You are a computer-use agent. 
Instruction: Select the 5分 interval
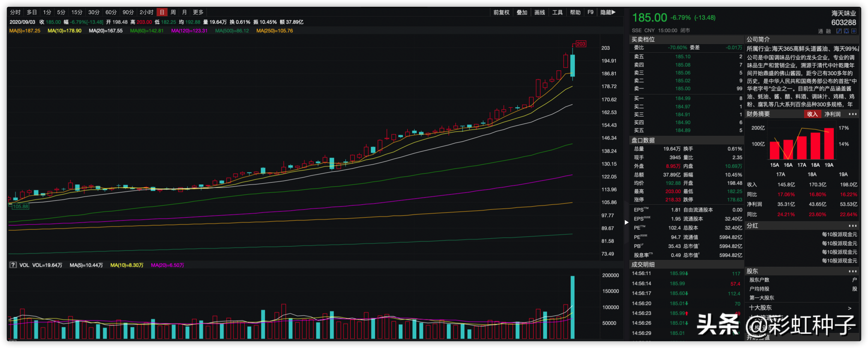coord(61,12)
